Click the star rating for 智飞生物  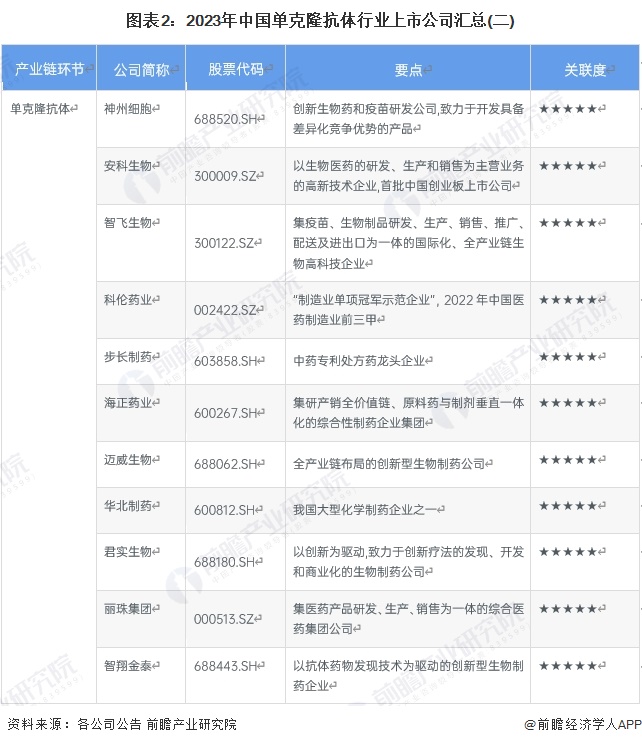pos(568,223)
